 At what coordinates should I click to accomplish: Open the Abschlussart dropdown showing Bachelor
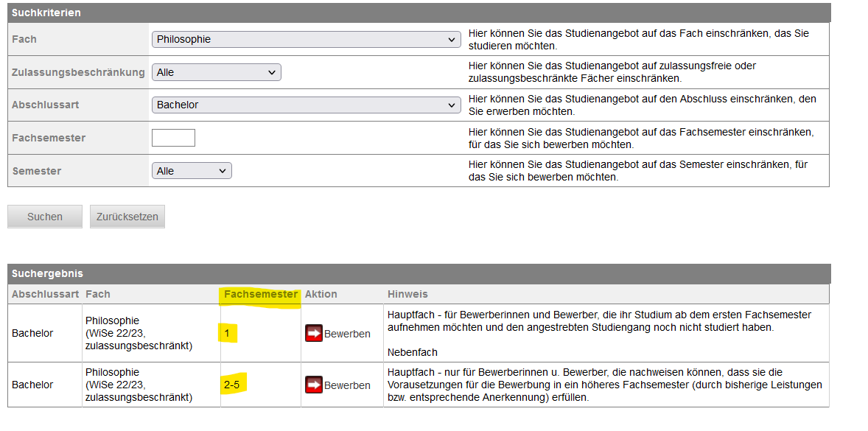(307, 105)
